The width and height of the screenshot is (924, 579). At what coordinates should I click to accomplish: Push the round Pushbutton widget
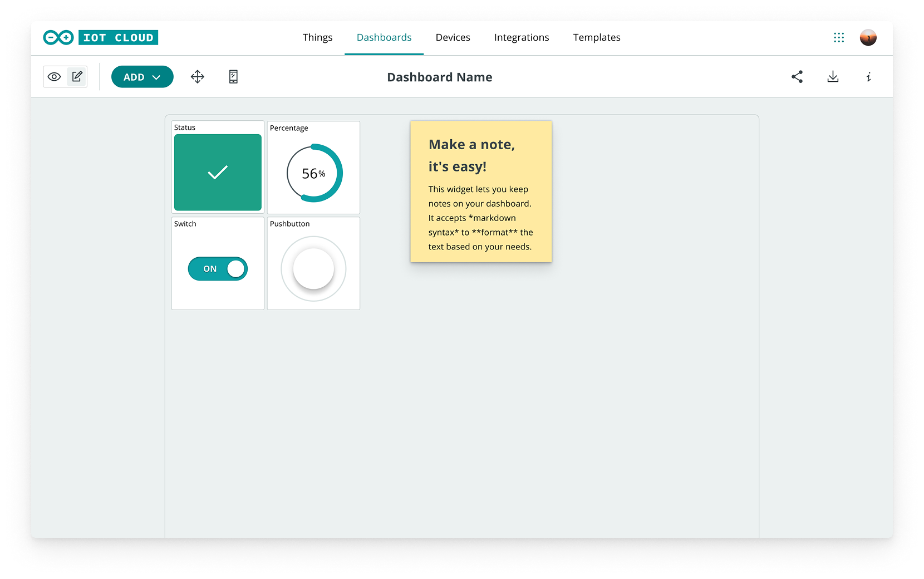tap(313, 269)
